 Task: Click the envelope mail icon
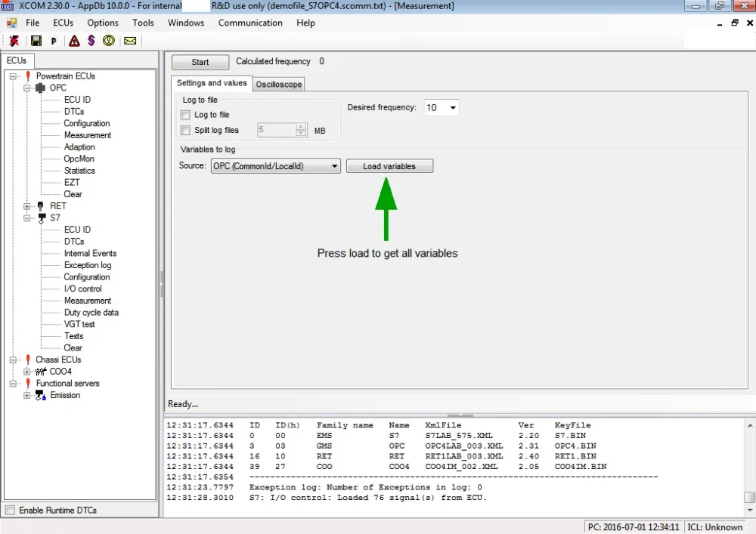130,41
